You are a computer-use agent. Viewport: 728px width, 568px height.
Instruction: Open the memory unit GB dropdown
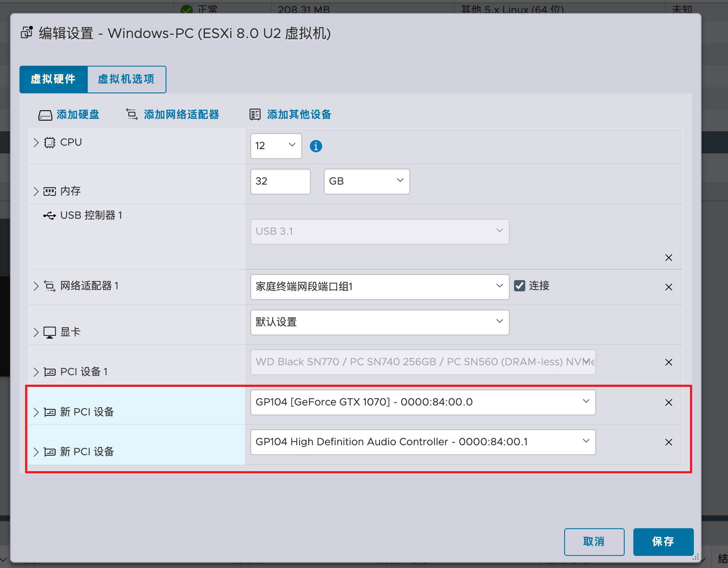click(367, 182)
